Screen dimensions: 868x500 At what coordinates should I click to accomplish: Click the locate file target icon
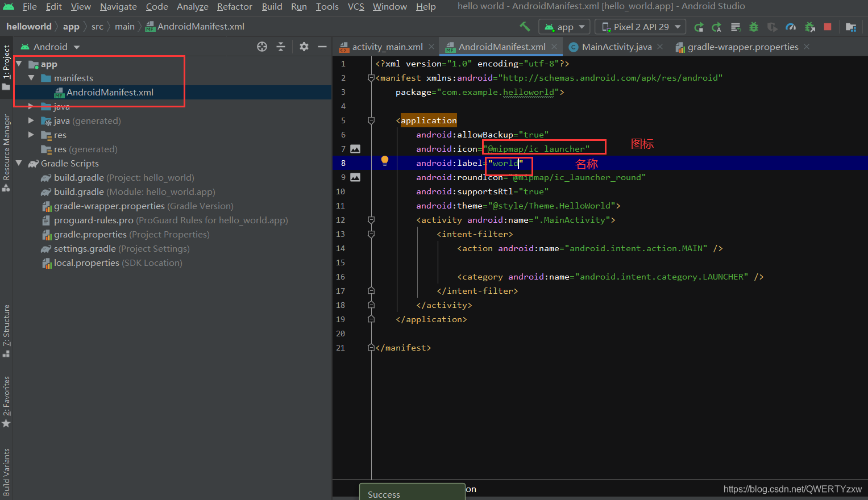[262, 47]
